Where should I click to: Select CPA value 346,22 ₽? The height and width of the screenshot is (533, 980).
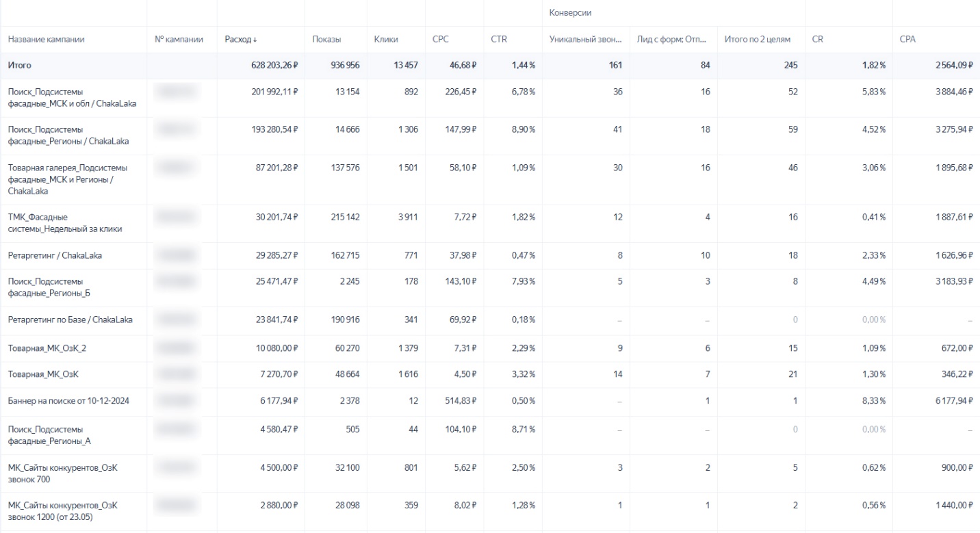(956, 375)
